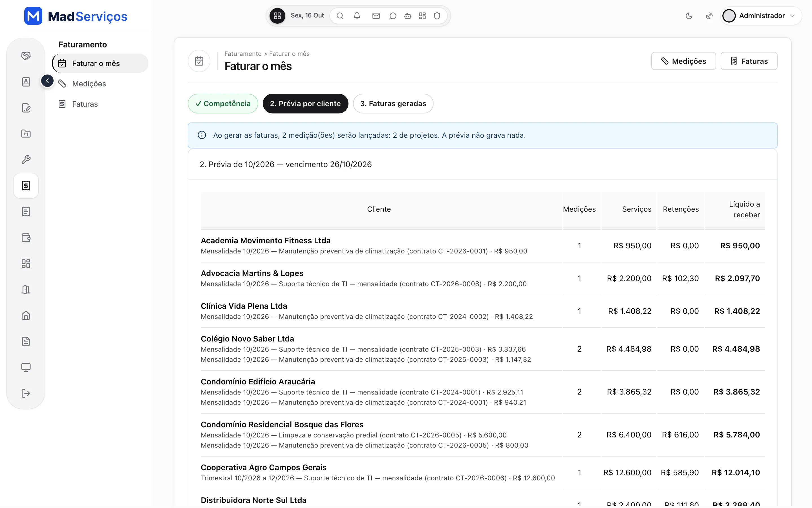Select Clínica Vida Plena Ltda client name
This screenshot has width=812, height=508.
point(244,306)
